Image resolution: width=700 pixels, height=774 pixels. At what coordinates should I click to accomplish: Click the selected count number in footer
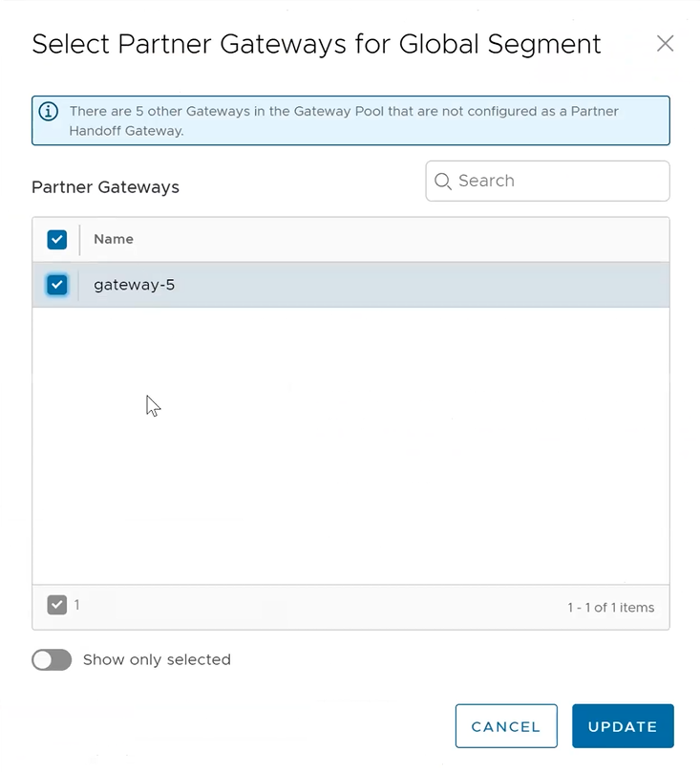(77, 605)
